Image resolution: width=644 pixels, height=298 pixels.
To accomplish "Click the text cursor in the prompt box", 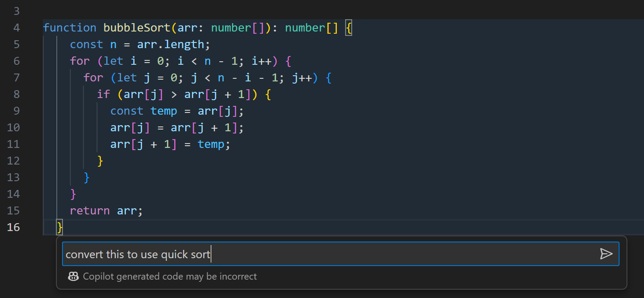I will pos(211,253).
